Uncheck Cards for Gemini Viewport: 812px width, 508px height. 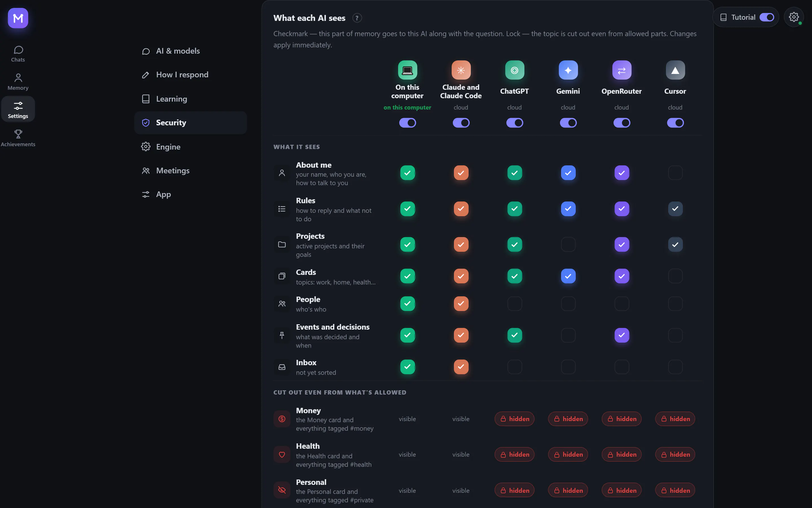pos(568,276)
